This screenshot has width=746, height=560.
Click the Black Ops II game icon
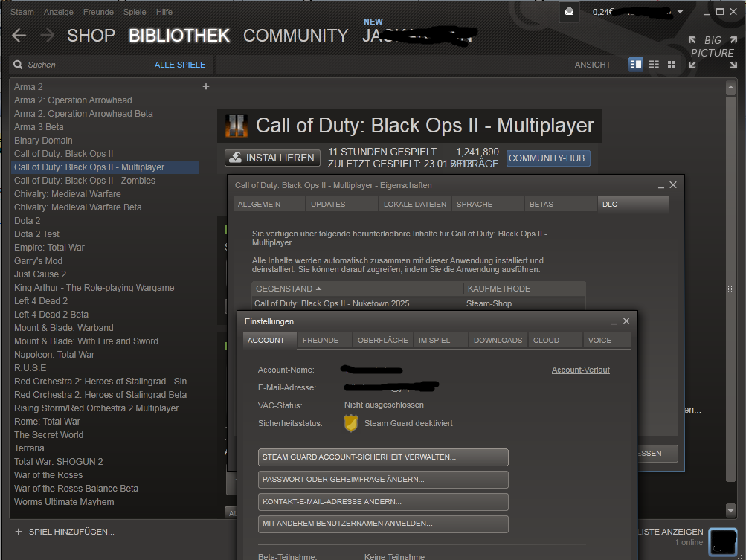[x=237, y=126]
